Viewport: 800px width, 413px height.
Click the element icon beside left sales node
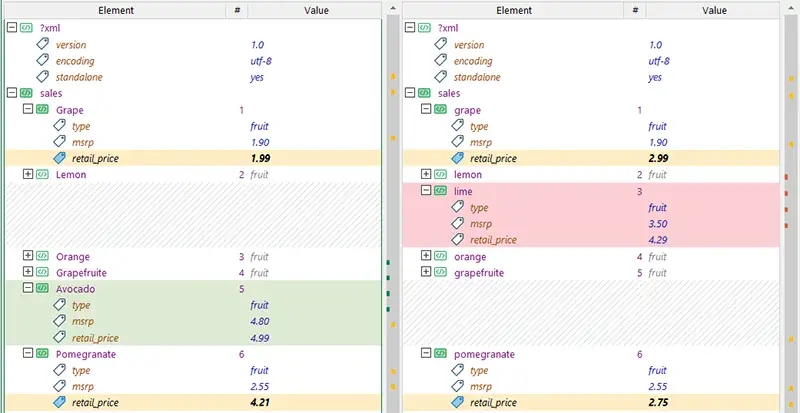[x=26, y=93]
